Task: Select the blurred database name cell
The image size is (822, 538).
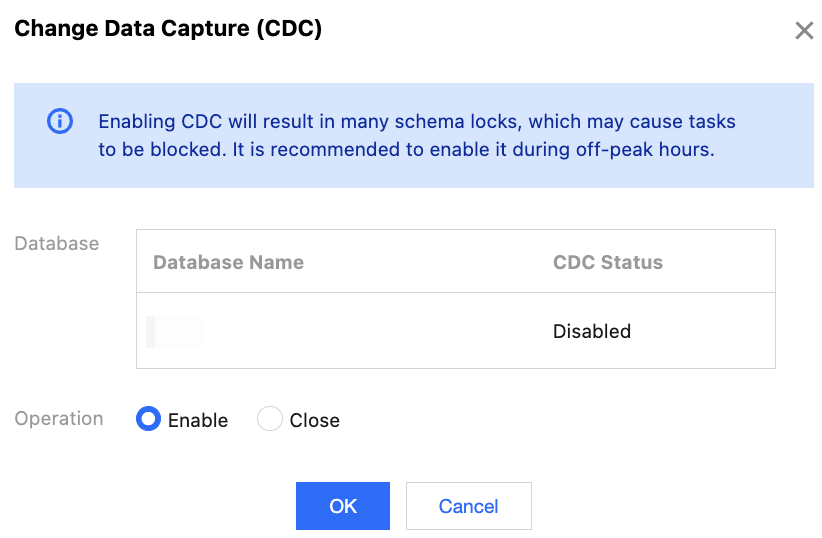Action: point(173,331)
